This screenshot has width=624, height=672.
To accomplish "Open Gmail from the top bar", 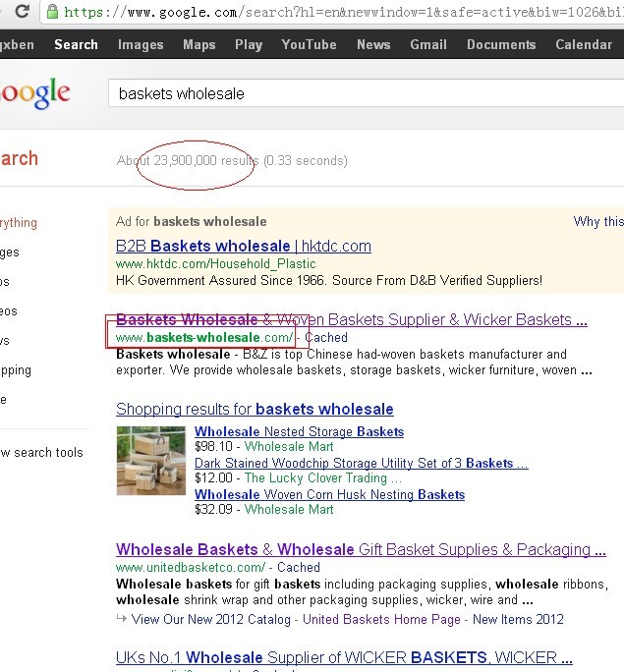I will (428, 44).
